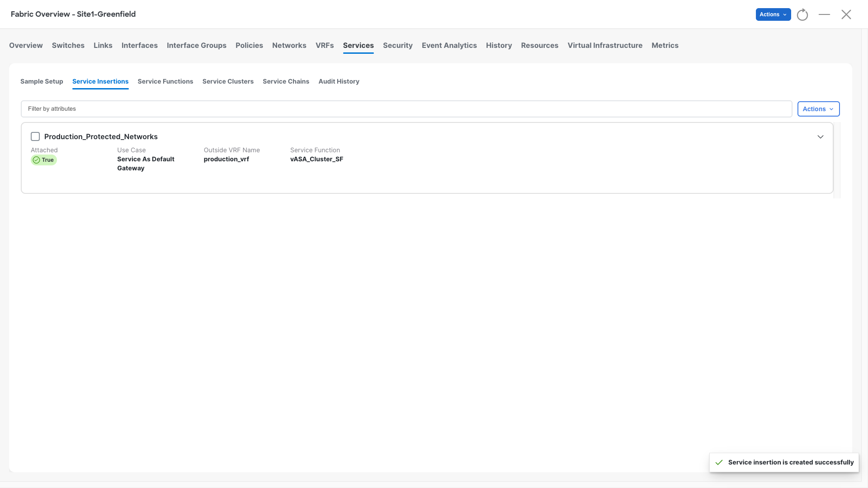The image size is (868, 488).
Task: Click the Service As Default Gateway value
Action: point(146,164)
